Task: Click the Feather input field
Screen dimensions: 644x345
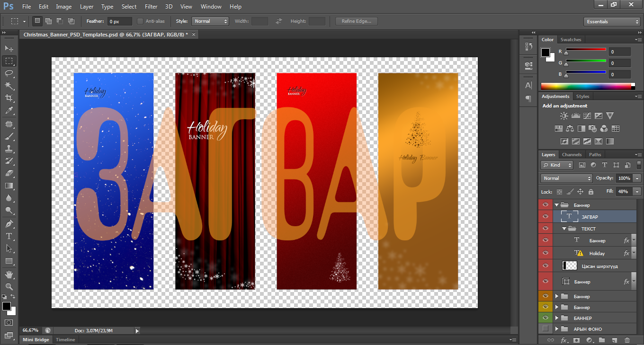Action: (119, 21)
